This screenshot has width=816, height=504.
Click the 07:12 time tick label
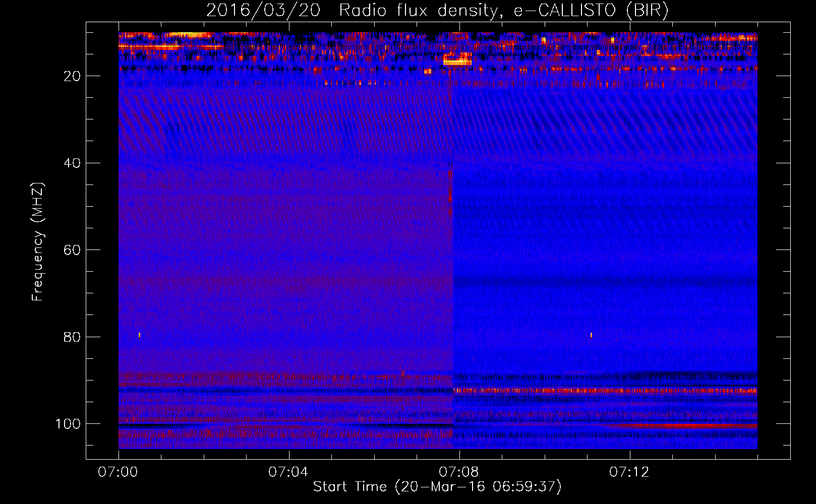pyautogui.click(x=629, y=472)
